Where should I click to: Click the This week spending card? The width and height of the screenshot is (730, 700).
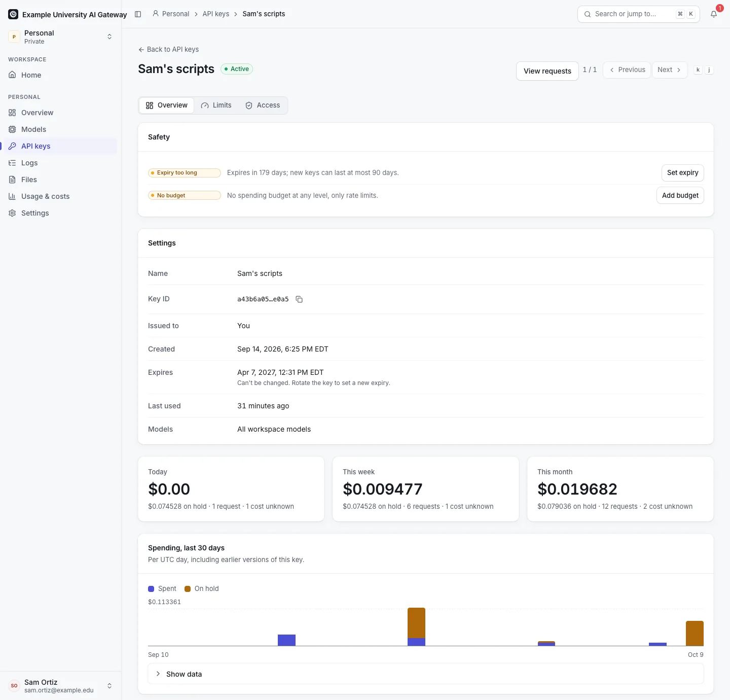426,489
